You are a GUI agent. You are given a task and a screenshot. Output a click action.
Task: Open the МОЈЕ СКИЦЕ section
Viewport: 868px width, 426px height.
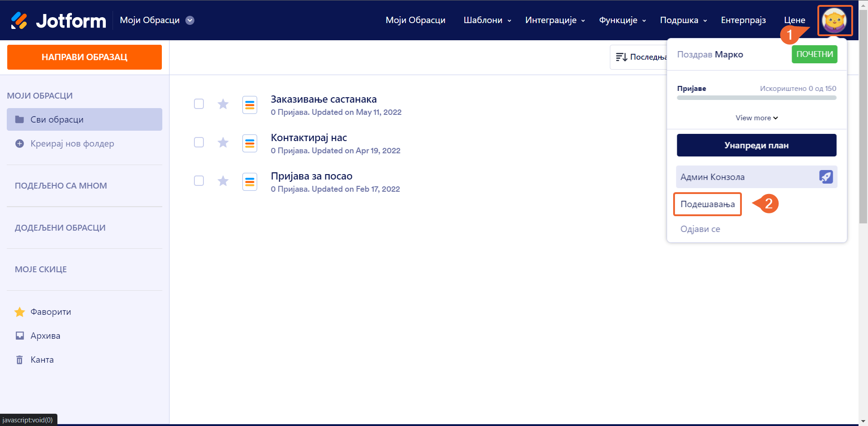(x=41, y=270)
